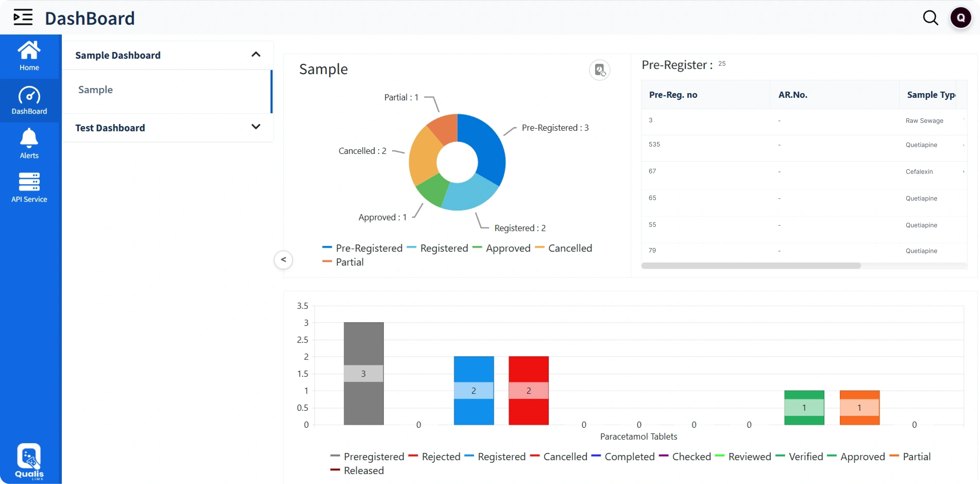The height and width of the screenshot is (484, 980).
Task: Toggle Registered legend in donut chart
Action: (x=437, y=248)
